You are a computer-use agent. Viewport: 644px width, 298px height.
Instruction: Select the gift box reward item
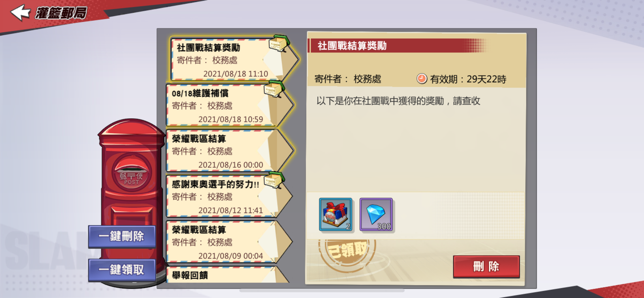(x=335, y=214)
